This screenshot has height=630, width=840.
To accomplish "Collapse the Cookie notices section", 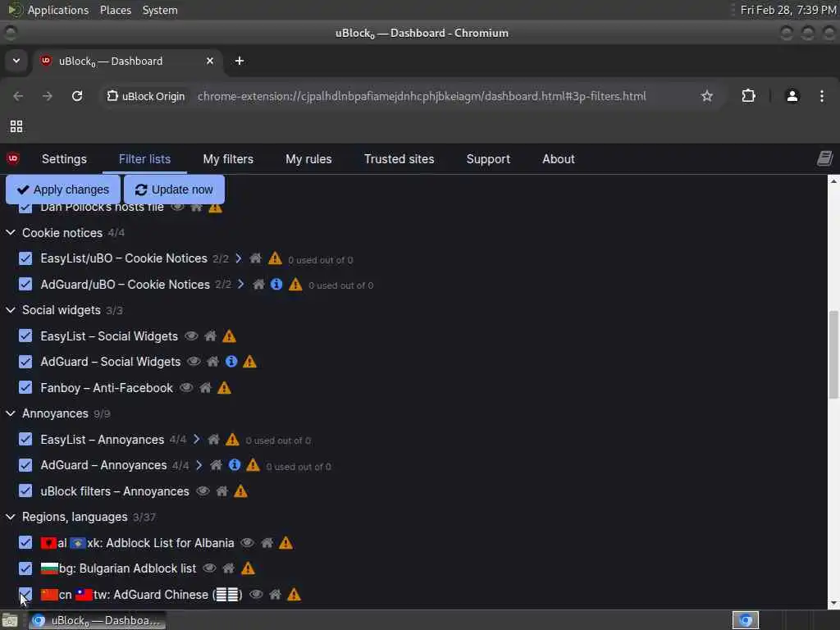I will tap(10, 232).
